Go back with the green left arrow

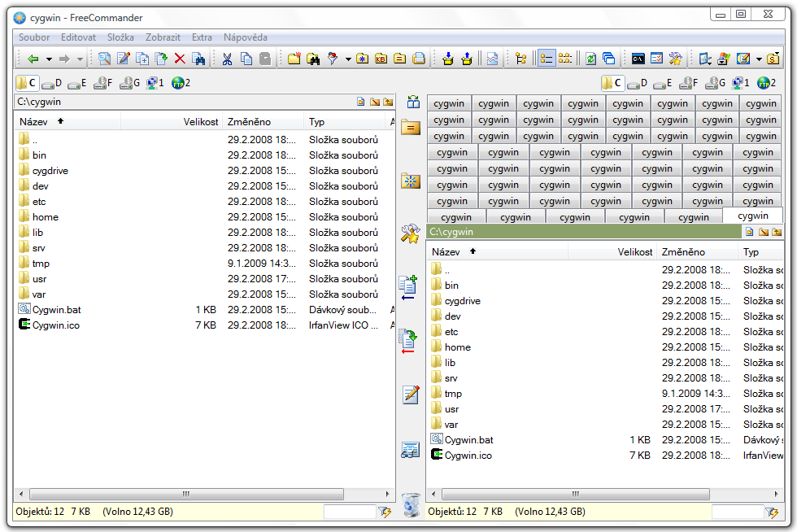33,59
